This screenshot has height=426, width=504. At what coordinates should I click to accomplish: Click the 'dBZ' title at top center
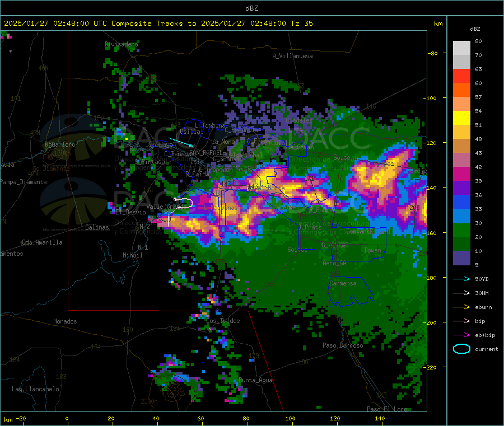coord(251,8)
